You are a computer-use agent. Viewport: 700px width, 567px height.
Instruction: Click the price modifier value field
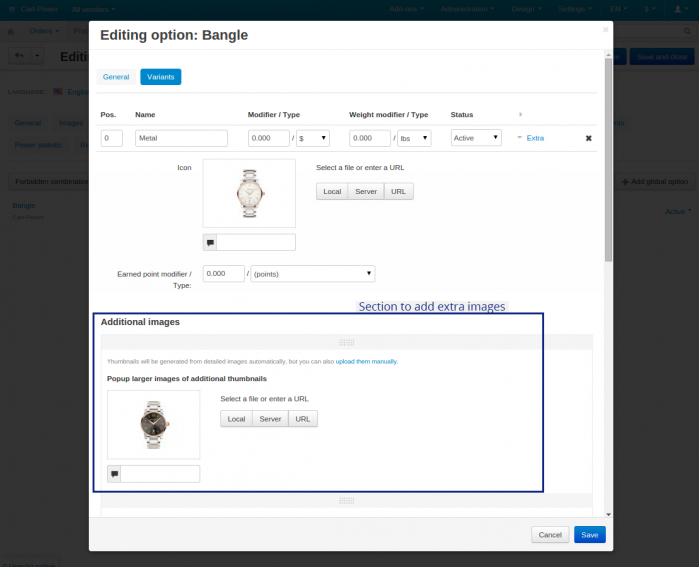pos(269,138)
